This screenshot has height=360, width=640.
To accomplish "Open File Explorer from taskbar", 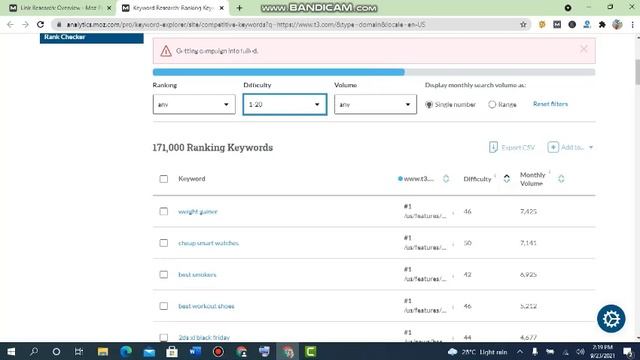I will pyautogui.click(x=102, y=351).
